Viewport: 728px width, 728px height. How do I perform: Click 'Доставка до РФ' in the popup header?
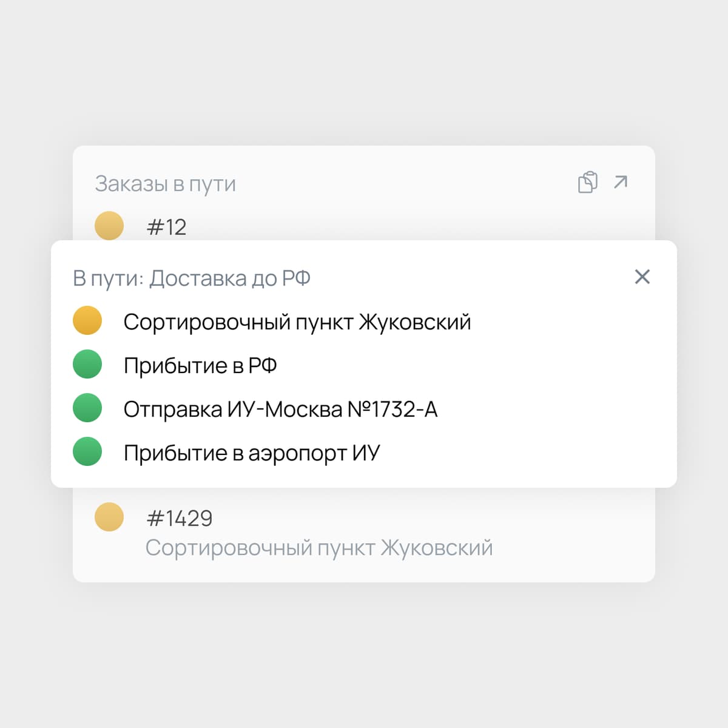tap(230, 278)
